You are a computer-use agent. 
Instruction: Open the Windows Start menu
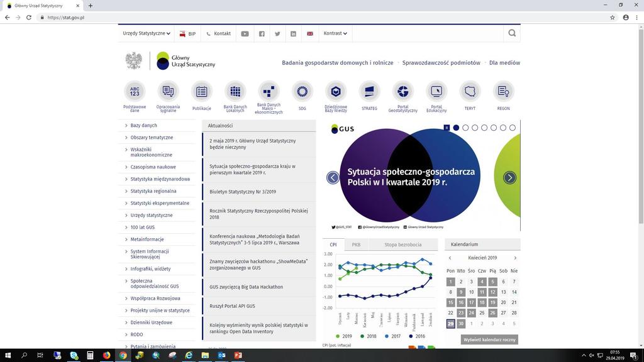tap(8, 356)
